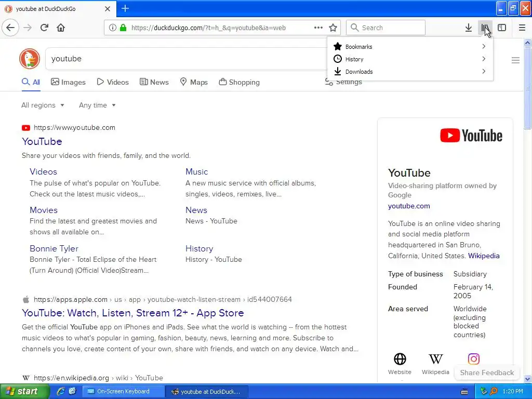Reload the current page
Screen dimensions: 532x399
pyautogui.click(x=44, y=28)
